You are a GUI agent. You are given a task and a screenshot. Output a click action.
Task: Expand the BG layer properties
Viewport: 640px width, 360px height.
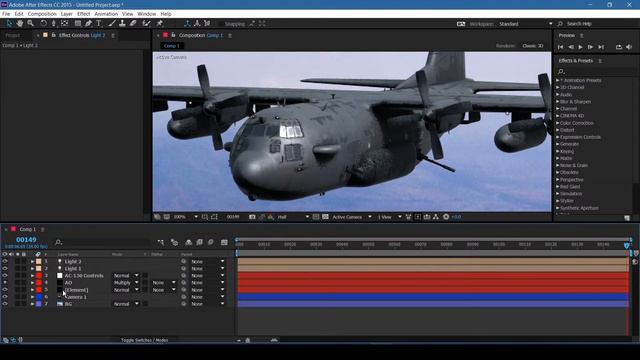32,304
